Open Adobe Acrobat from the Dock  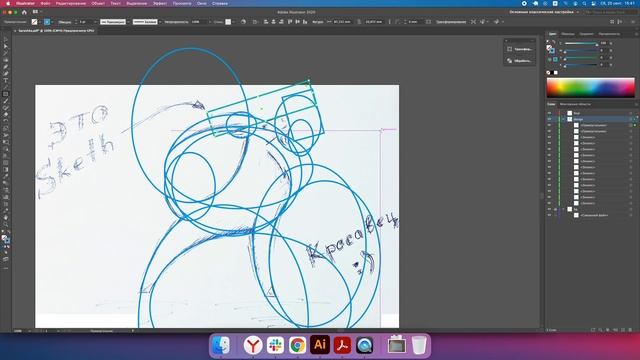click(x=342, y=345)
